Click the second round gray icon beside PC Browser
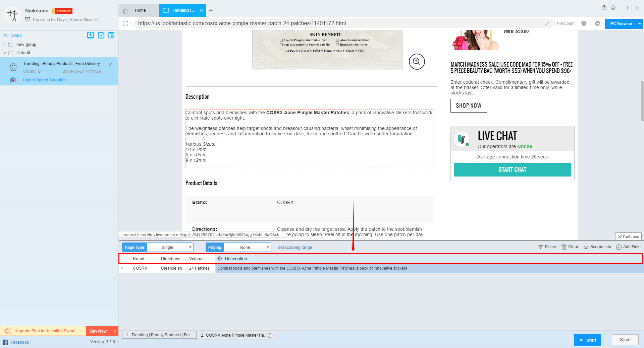This screenshot has width=644, height=348. [x=597, y=23]
